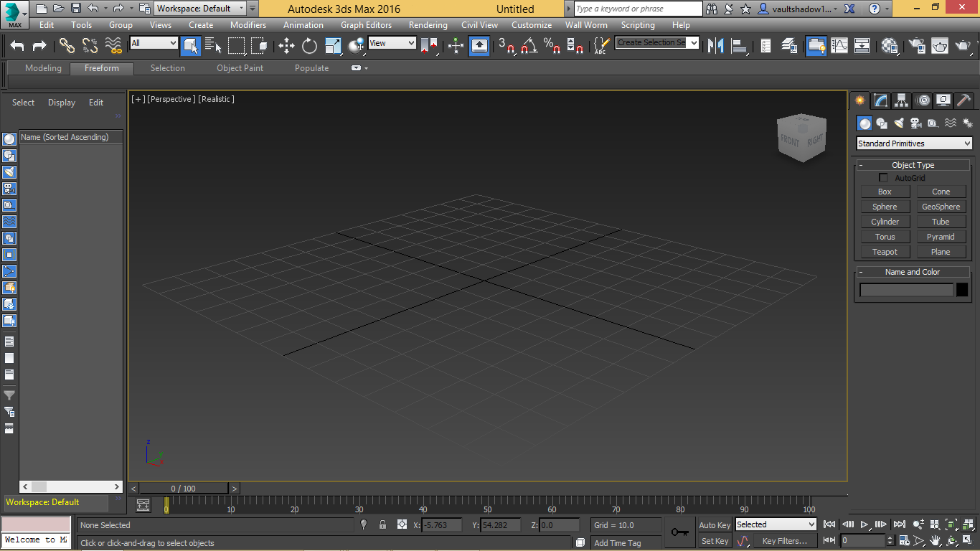This screenshot has height=551, width=980.
Task: Open the Select by Name dialog
Action: (213, 46)
